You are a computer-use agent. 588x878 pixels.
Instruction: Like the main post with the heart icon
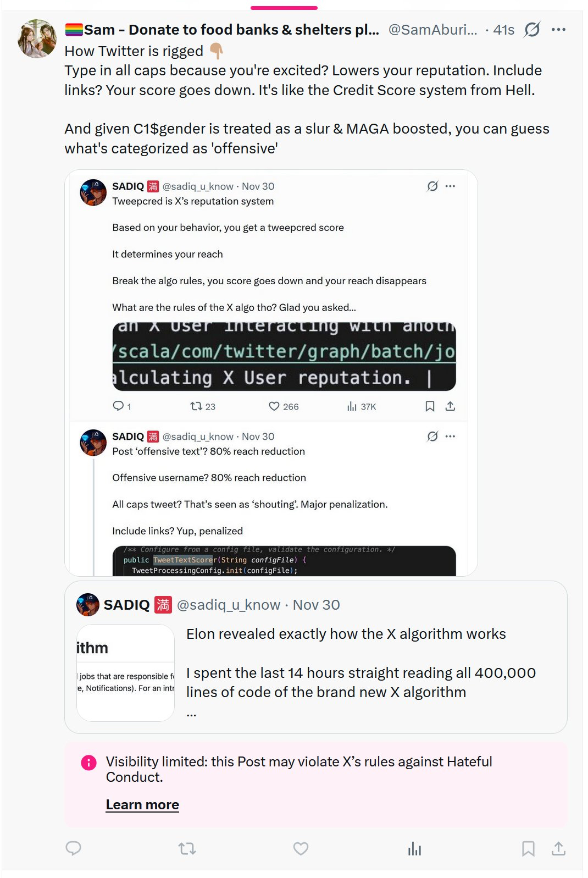(x=301, y=848)
